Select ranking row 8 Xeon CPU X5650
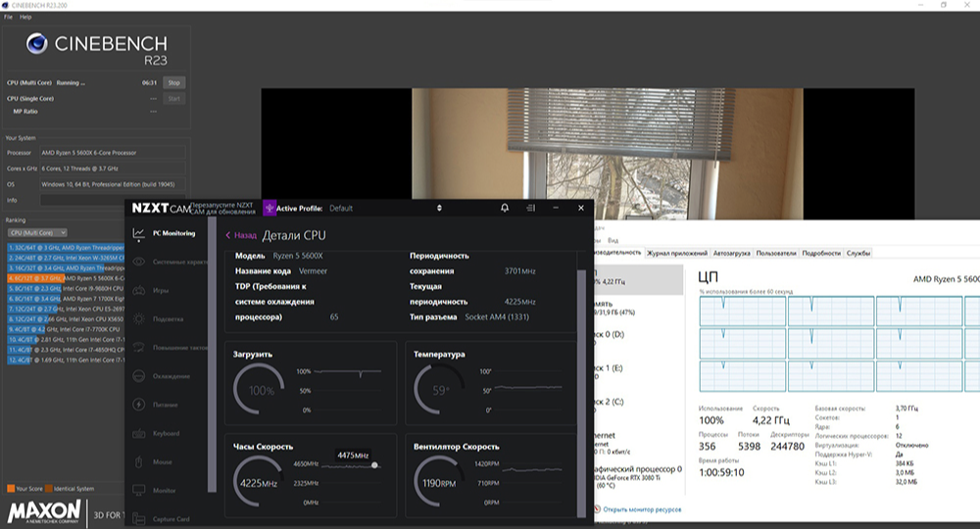The height and width of the screenshot is (529, 980). (66, 319)
